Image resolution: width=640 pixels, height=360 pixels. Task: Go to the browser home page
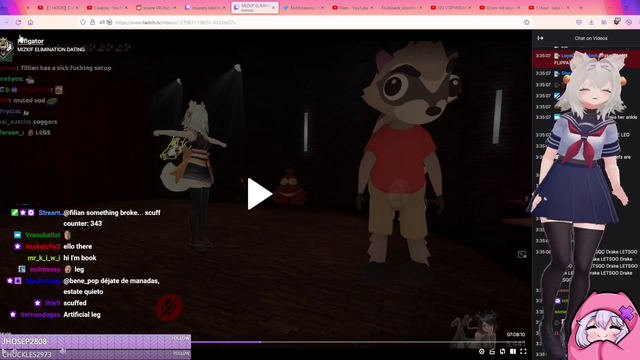tap(31, 22)
